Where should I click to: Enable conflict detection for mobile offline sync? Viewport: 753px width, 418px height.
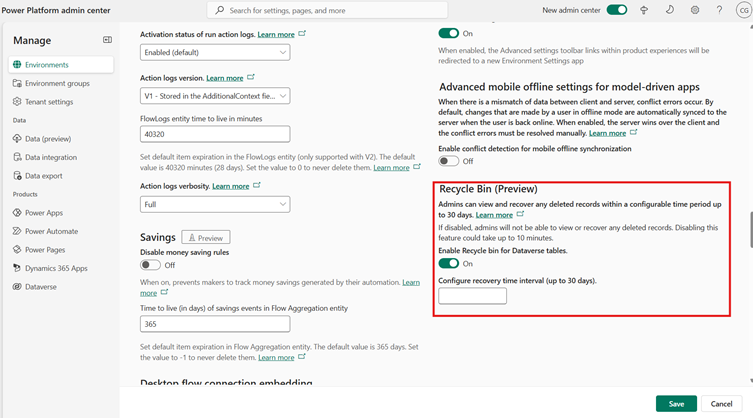click(x=449, y=161)
